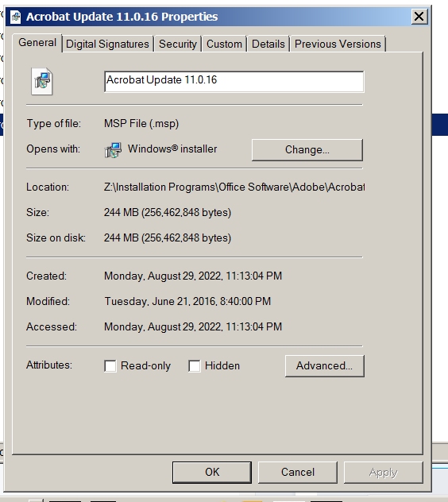Click the title bar installer icon
Image resolution: width=448 pixels, height=502 pixels.
(15, 17)
